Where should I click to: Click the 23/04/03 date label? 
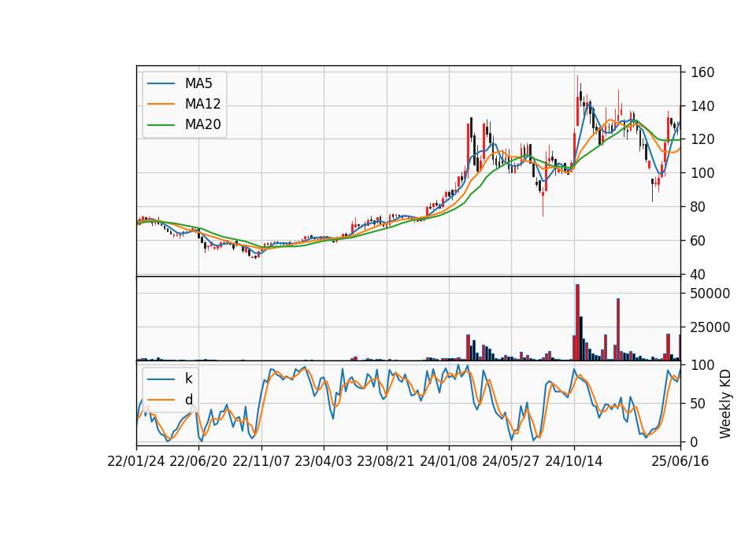(324, 461)
